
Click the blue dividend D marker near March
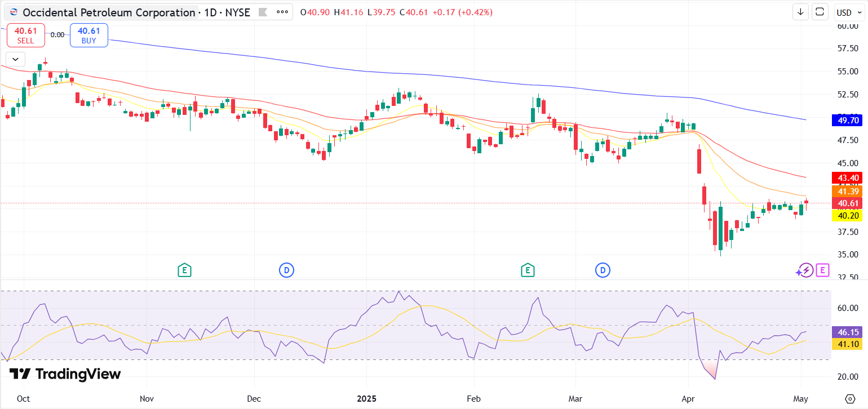click(603, 270)
